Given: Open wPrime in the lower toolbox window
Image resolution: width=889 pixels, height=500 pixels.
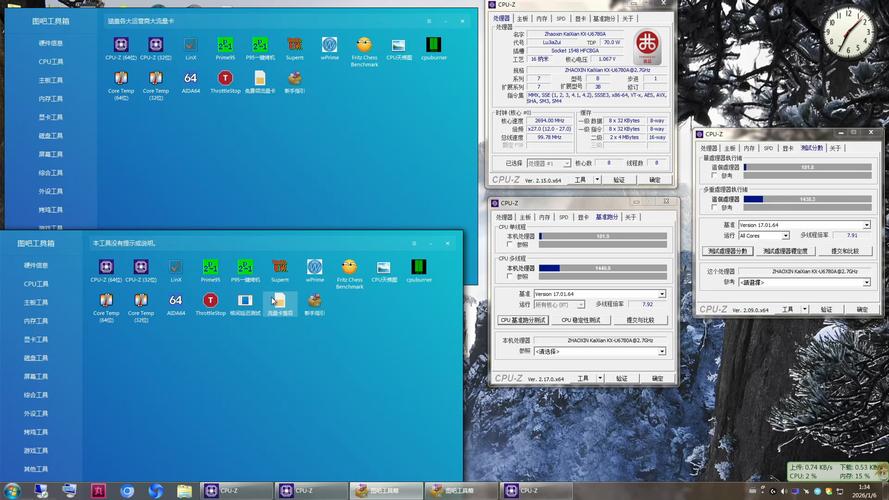Looking at the screenshot, I should tap(314, 268).
